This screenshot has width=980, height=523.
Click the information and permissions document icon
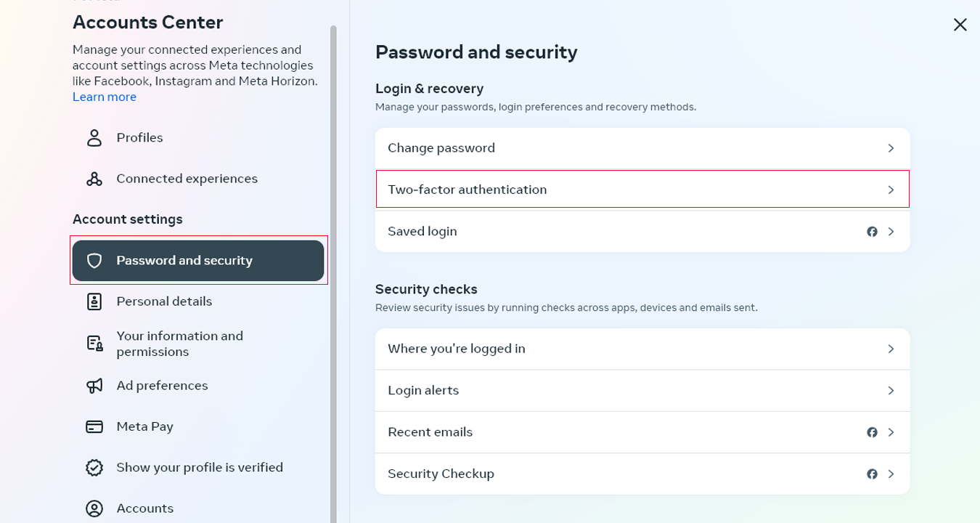[94, 344]
